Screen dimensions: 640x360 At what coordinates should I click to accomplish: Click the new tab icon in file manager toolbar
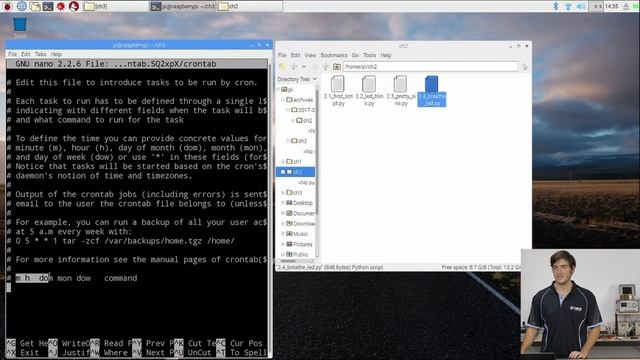tap(282, 67)
